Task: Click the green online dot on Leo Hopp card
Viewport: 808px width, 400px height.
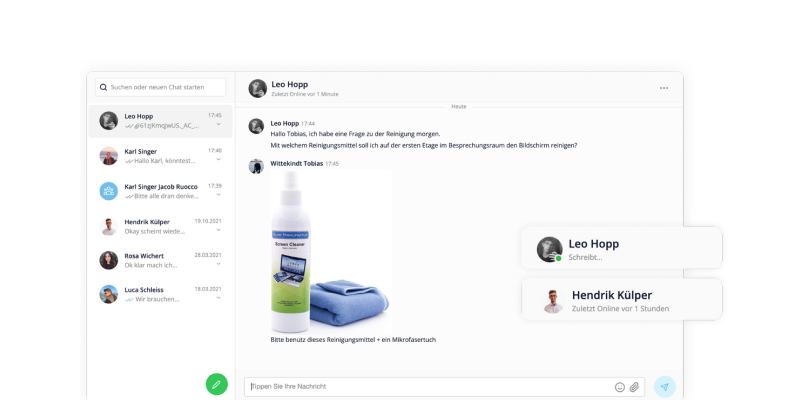Action: (559, 258)
